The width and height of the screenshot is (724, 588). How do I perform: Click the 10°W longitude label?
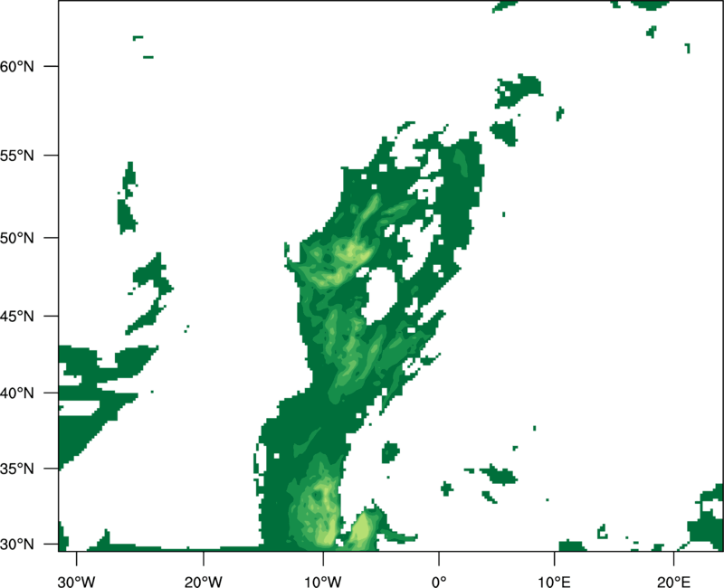323,582
